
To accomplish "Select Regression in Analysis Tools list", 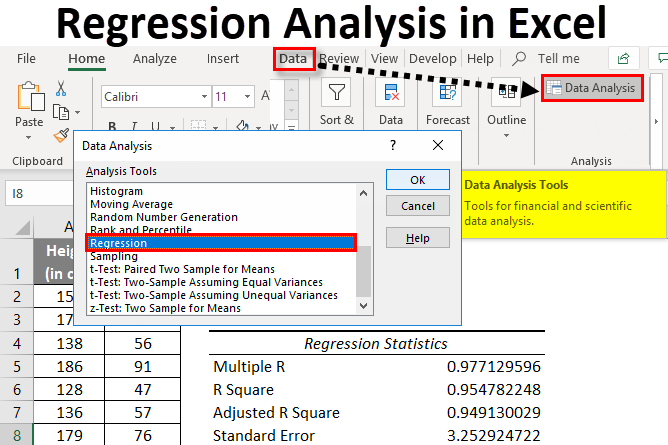I will pos(220,243).
